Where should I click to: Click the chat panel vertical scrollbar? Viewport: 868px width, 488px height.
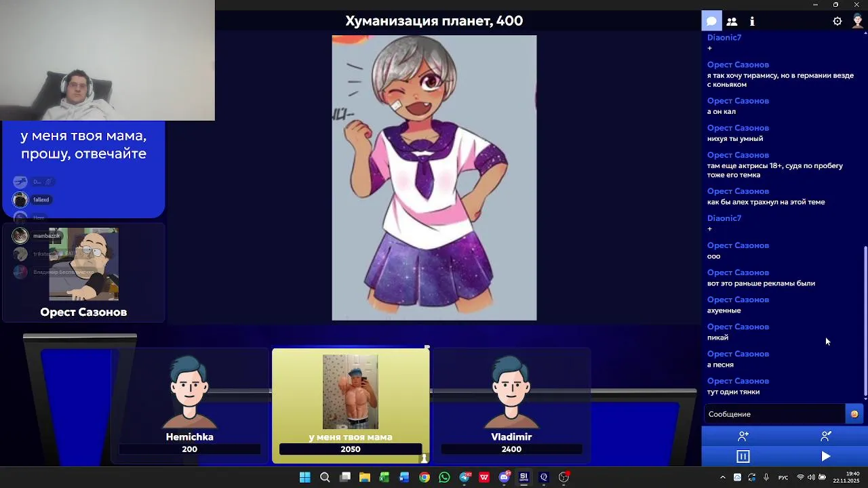point(865,322)
